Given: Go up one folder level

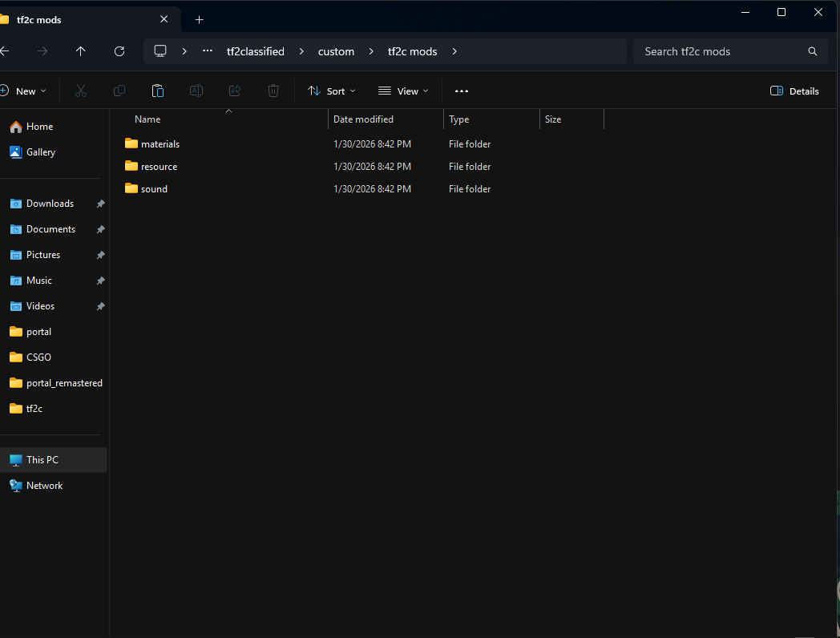Looking at the screenshot, I should click(x=80, y=51).
